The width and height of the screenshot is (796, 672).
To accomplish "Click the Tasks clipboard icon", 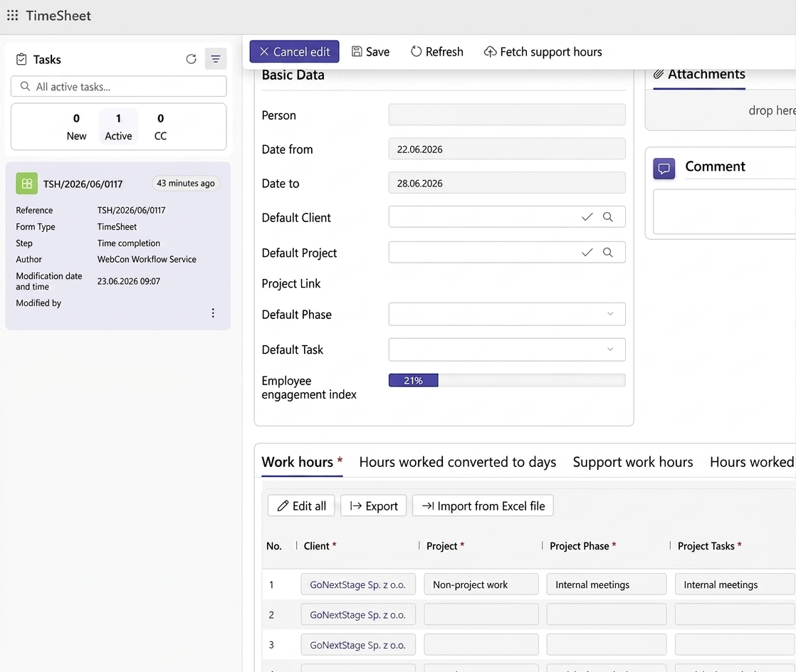I will 21,59.
